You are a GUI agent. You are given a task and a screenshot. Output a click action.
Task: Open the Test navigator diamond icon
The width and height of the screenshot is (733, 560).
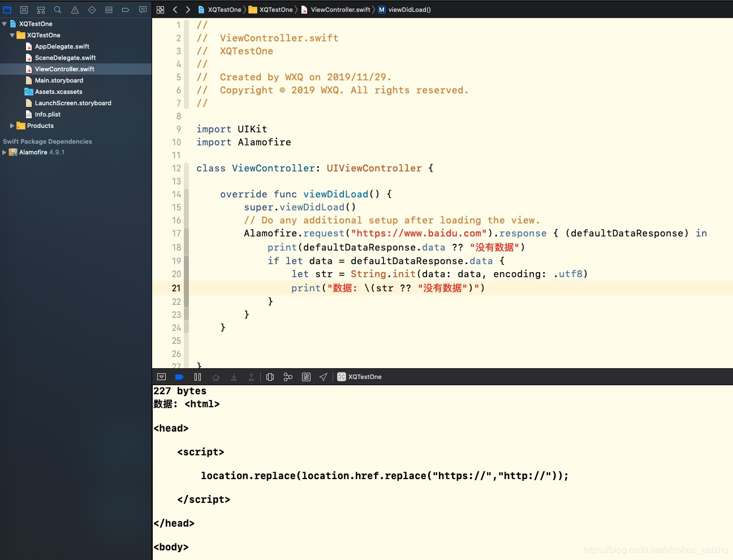(x=92, y=10)
